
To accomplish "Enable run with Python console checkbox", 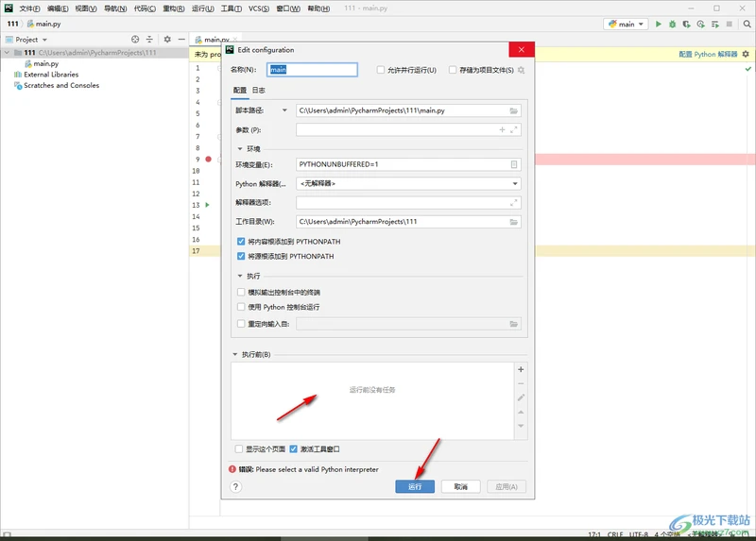I will point(241,307).
